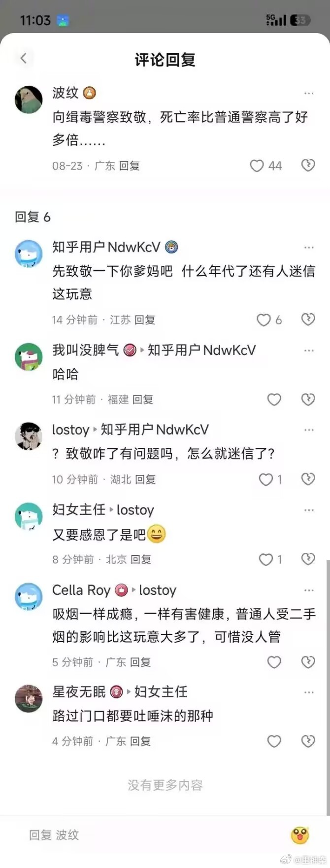Viewport: 330px width, 868px height.
Task: Tap the badge icon beside 波纹's name
Action: pos(89,93)
